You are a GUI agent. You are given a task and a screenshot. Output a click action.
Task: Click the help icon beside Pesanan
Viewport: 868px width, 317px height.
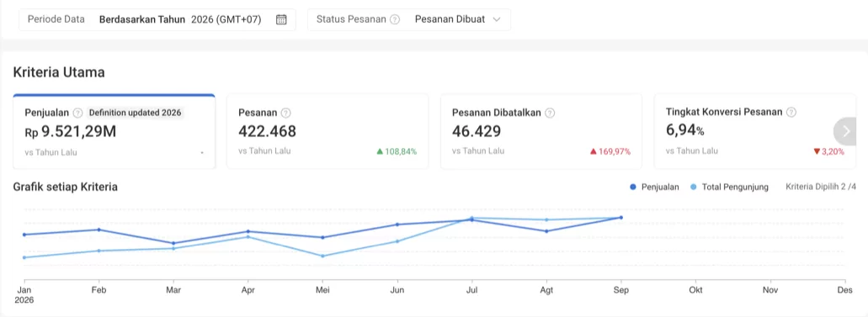pyautogui.click(x=285, y=113)
